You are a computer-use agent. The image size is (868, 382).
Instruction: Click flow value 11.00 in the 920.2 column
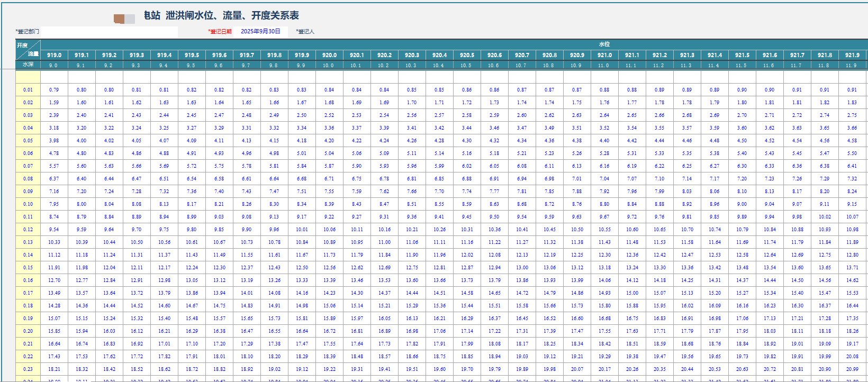(x=384, y=242)
